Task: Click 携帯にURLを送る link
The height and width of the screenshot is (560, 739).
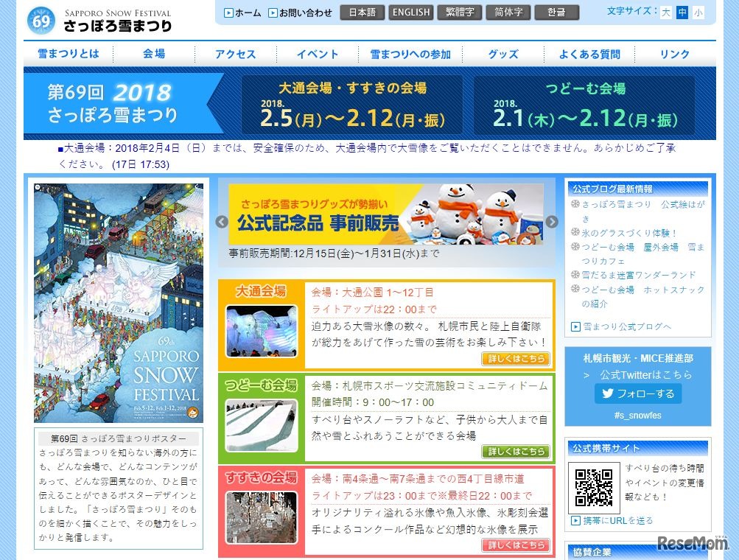Action: (x=612, y=521)
